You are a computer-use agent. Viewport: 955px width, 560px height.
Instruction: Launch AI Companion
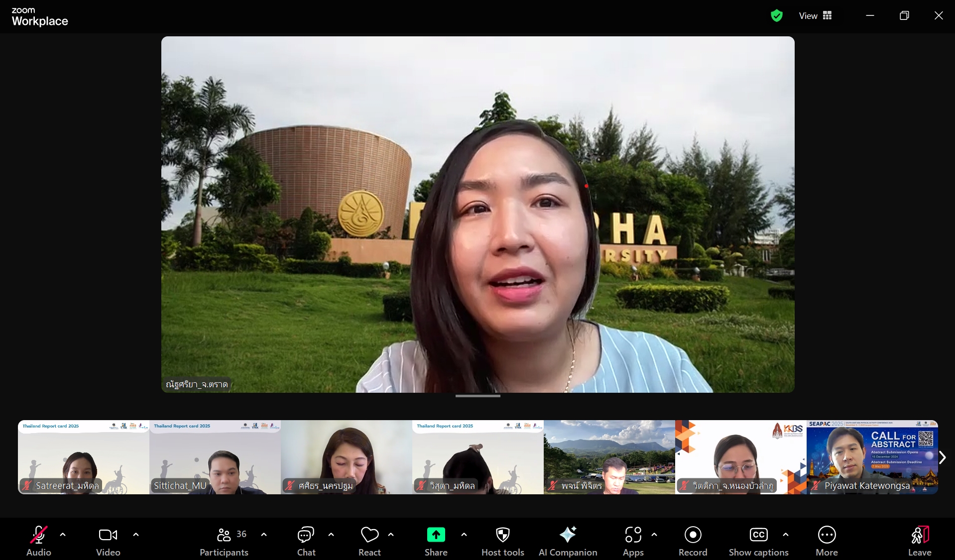[x=568, y=541]
